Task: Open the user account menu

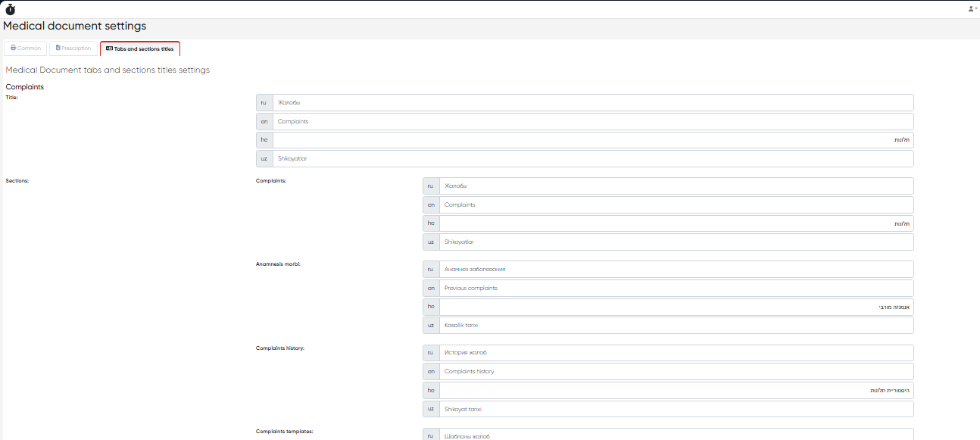Action: tap(971, 9)
